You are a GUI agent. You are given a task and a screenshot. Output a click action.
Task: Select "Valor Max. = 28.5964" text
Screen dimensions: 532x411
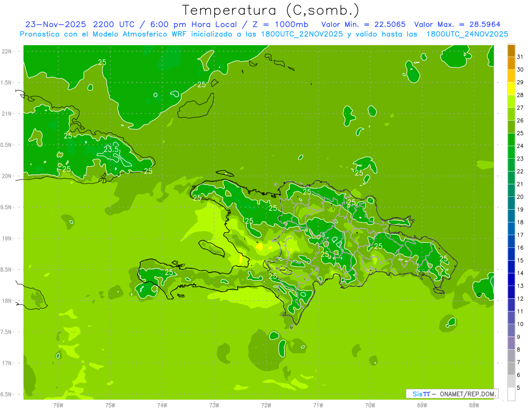pos(457,24)
